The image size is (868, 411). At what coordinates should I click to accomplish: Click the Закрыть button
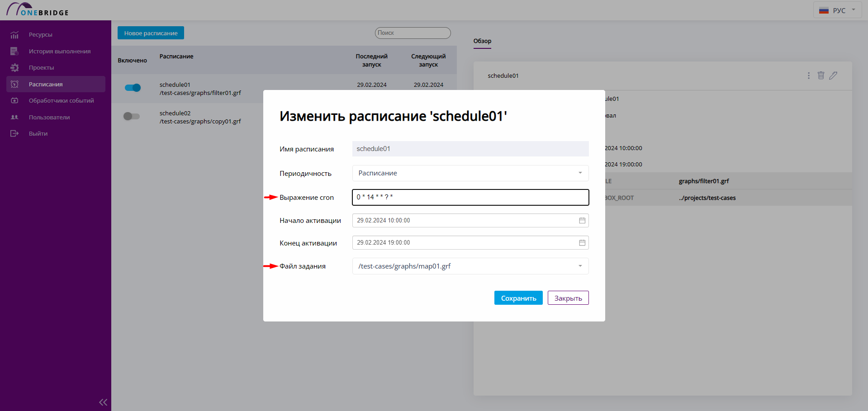point(568,298)
